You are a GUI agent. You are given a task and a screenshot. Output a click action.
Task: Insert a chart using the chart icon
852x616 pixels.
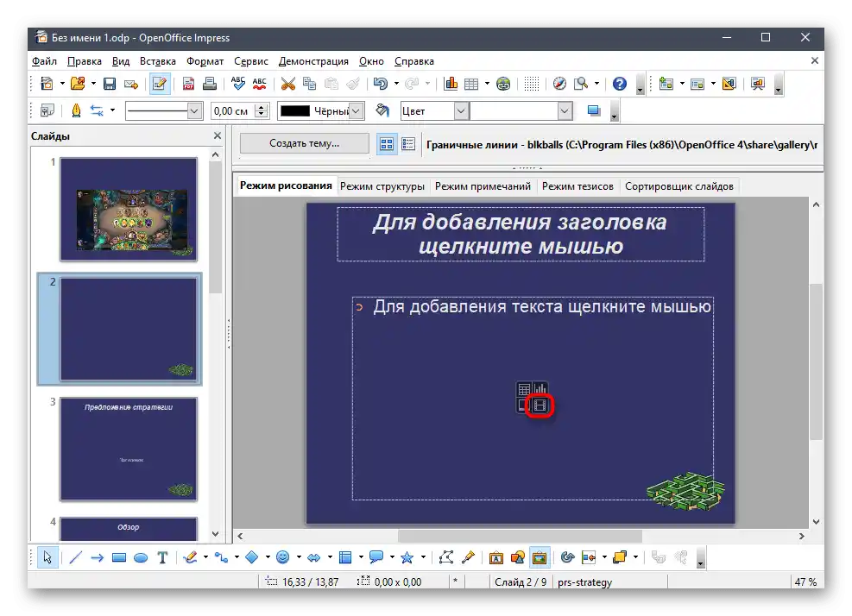451,84
